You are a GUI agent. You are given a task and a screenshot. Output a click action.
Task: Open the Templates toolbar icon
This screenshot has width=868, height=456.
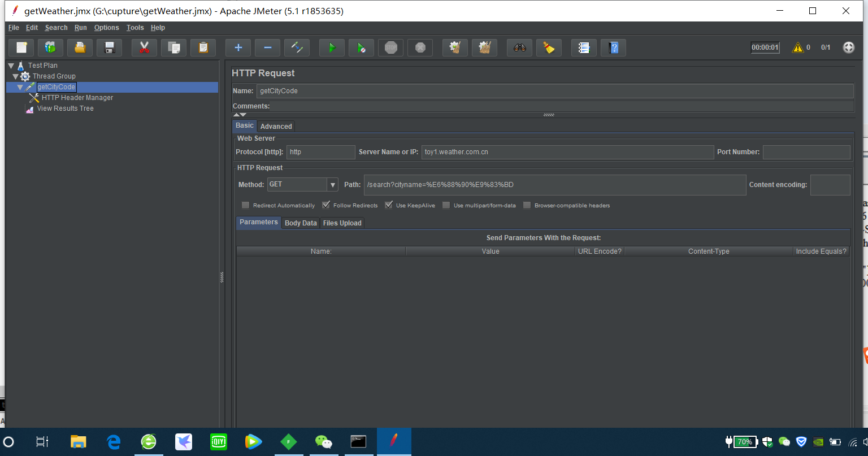click(51, 48)
